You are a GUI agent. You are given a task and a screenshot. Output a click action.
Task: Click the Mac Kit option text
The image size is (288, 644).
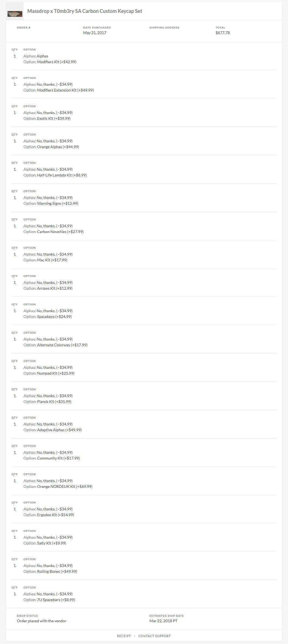tap(45, 260)
